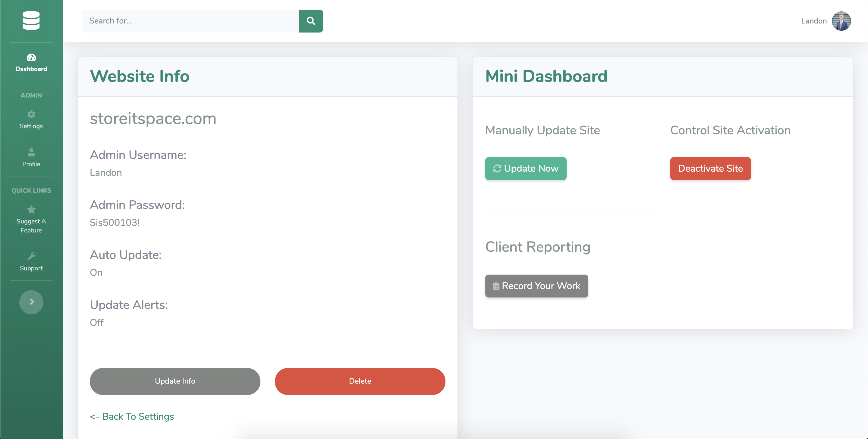Select the Settings menu label
Image resolution: width=868 pixels, height=439 pixels.
coord(31,126)
